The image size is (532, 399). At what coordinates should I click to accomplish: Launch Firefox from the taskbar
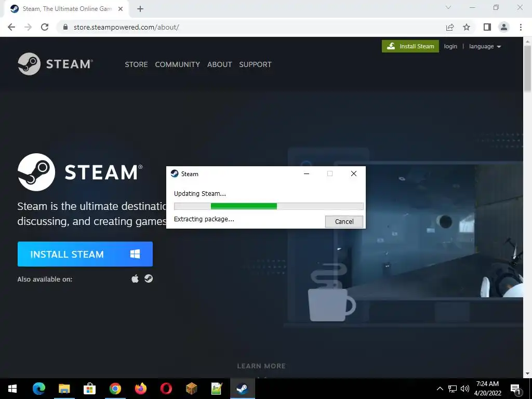pyautogui.click(x=140, y=389)
